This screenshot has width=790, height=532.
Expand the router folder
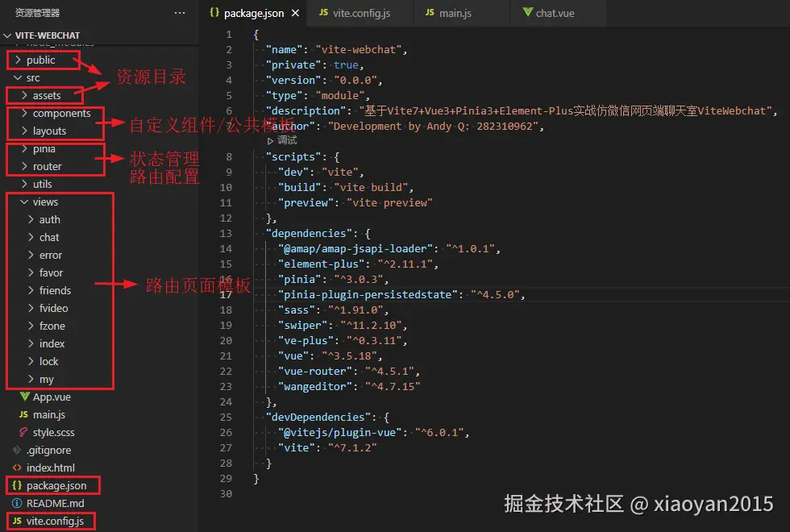[x=47, y=166]
